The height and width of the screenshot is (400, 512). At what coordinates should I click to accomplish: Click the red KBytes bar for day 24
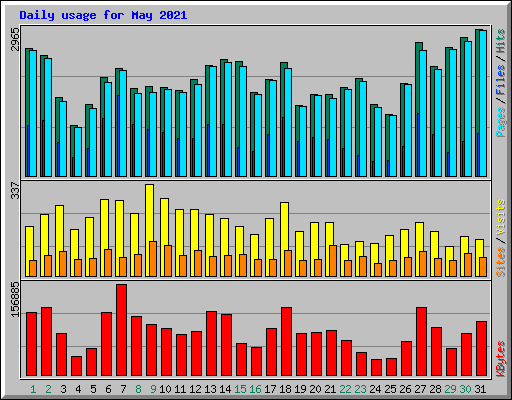(377, 368)
